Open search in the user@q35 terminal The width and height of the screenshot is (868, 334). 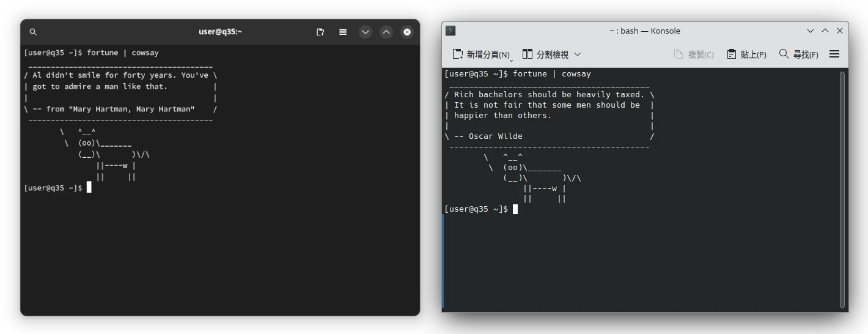point(33,32)
